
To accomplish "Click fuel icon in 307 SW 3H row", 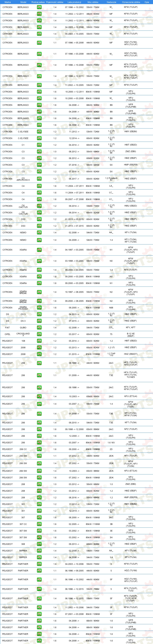I will click(39, 537).
